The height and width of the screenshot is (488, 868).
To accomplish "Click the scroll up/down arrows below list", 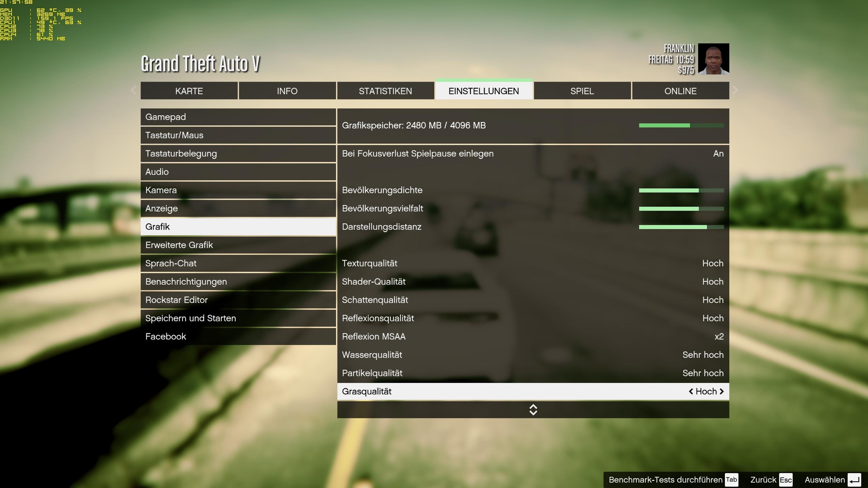I will pos(533,410).
